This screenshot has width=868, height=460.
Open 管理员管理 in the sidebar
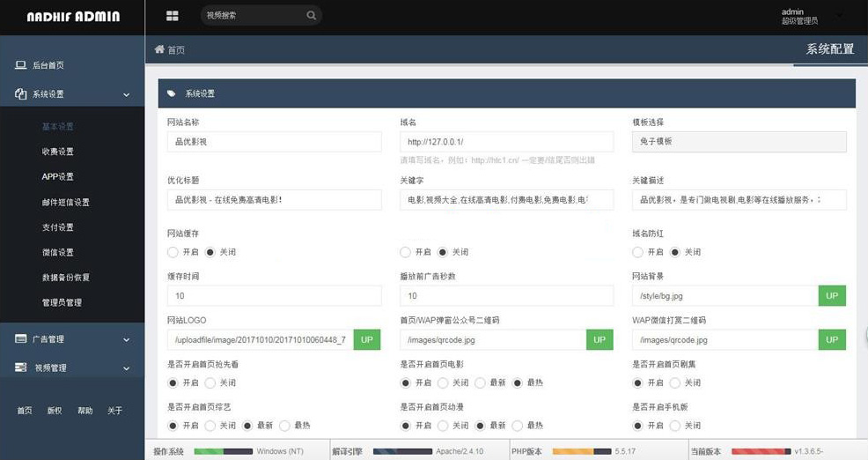[x=62, y=302]
